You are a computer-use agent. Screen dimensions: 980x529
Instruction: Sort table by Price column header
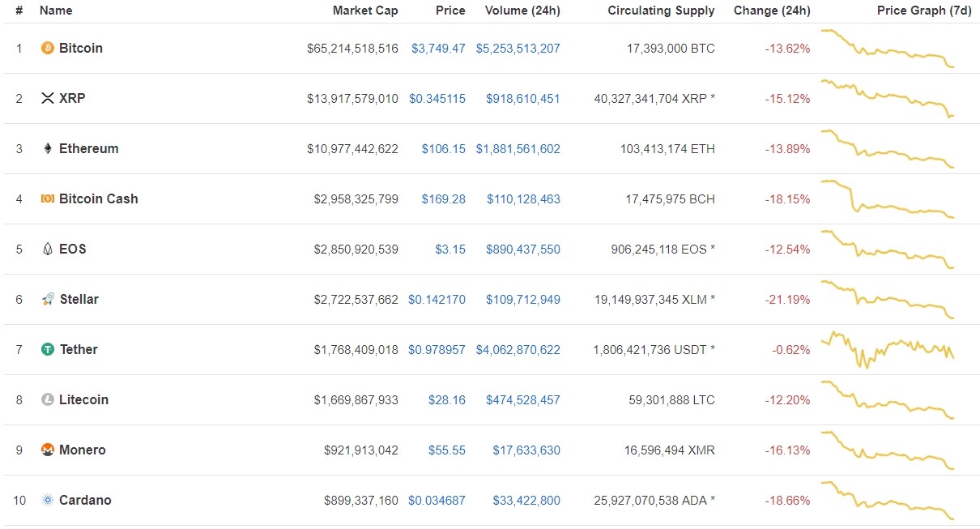click(450, 11)
